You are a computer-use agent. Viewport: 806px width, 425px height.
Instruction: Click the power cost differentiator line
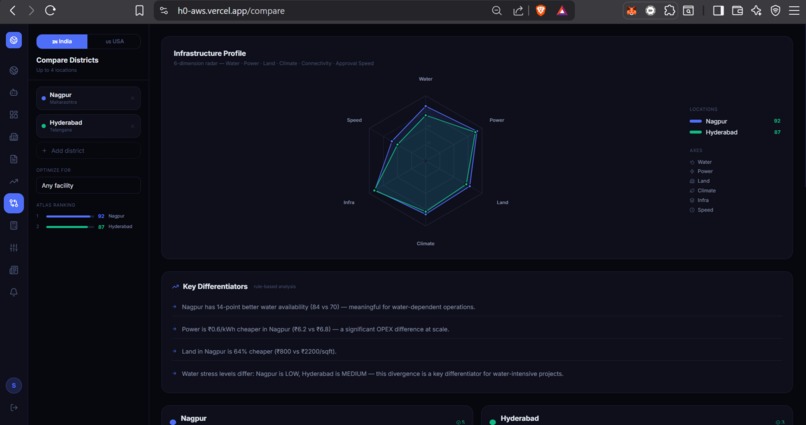315,329
